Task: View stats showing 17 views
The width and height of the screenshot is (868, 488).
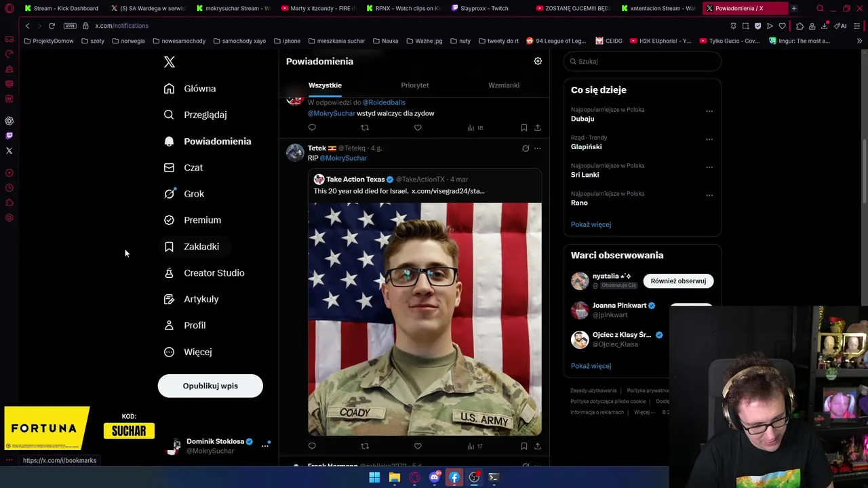Action: pyautogui.click(x=475, y=446)
